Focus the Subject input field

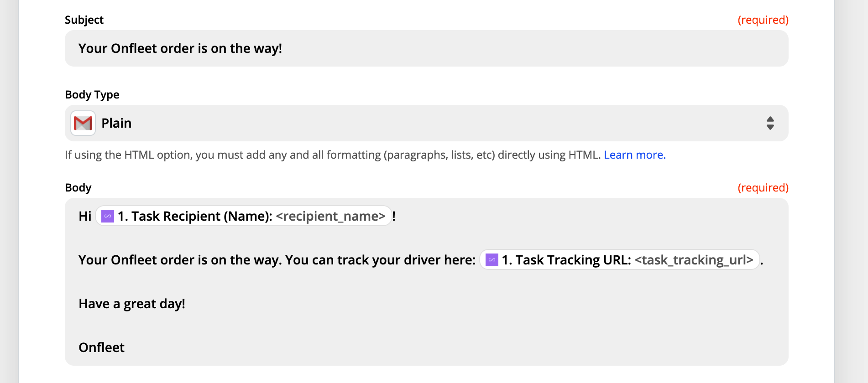click(x=427, y=48)
